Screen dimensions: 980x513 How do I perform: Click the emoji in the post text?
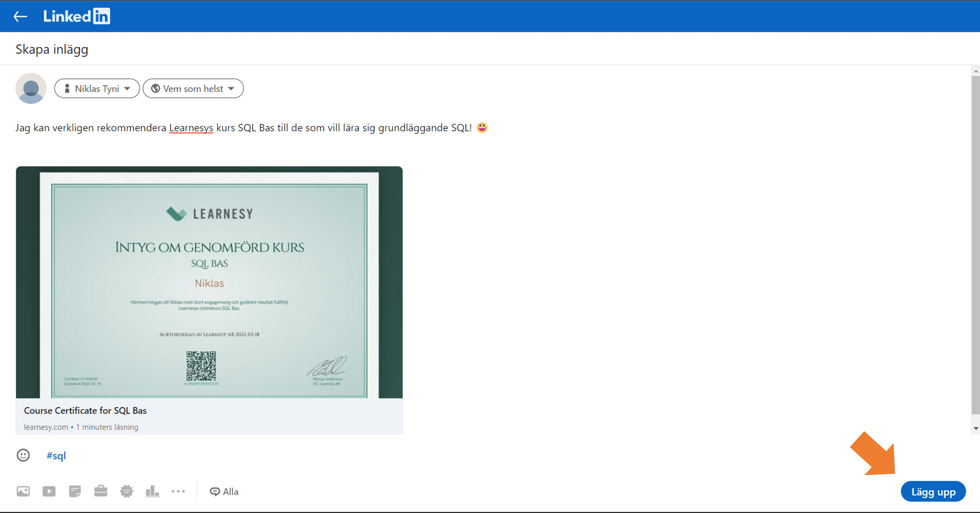tap(482, 127)
